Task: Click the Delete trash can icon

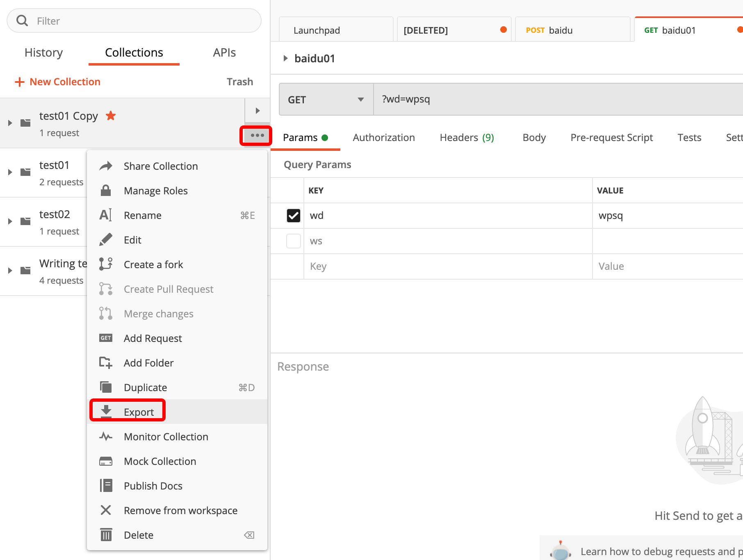Action: [x=106, y=535]
